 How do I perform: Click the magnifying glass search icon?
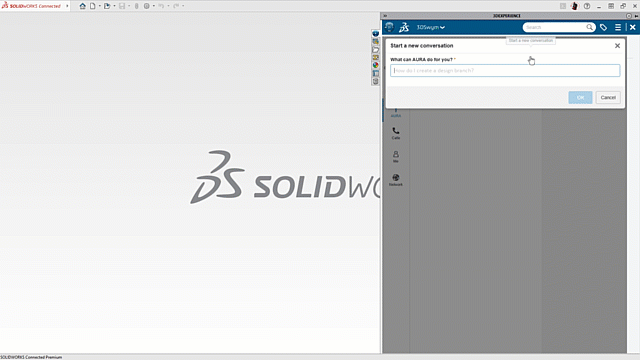[590, 27]
